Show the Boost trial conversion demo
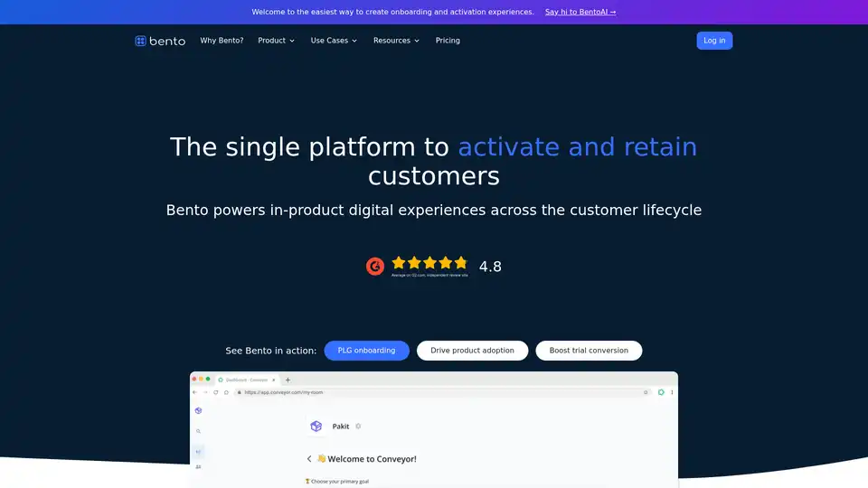Viewport: 868px width, 488px height. click(589, 351)
